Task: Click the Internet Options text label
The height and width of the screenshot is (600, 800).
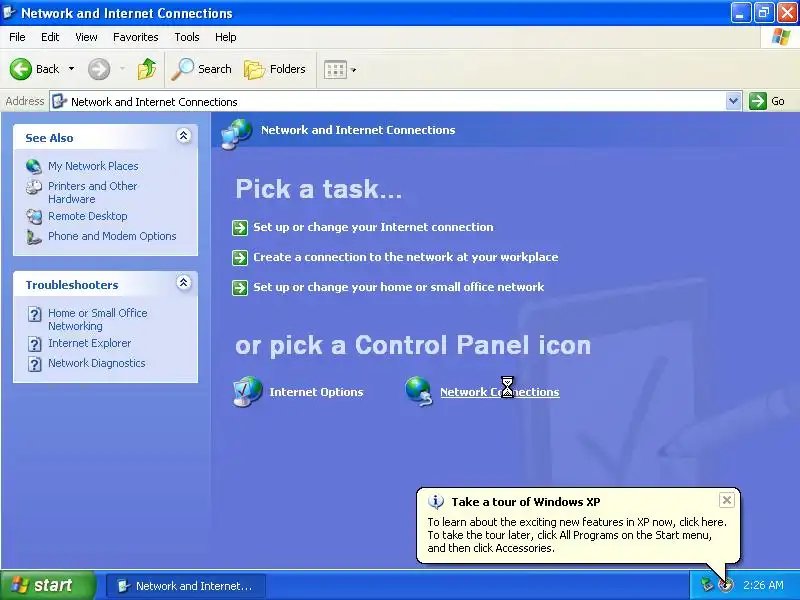Action: (316, 392)
